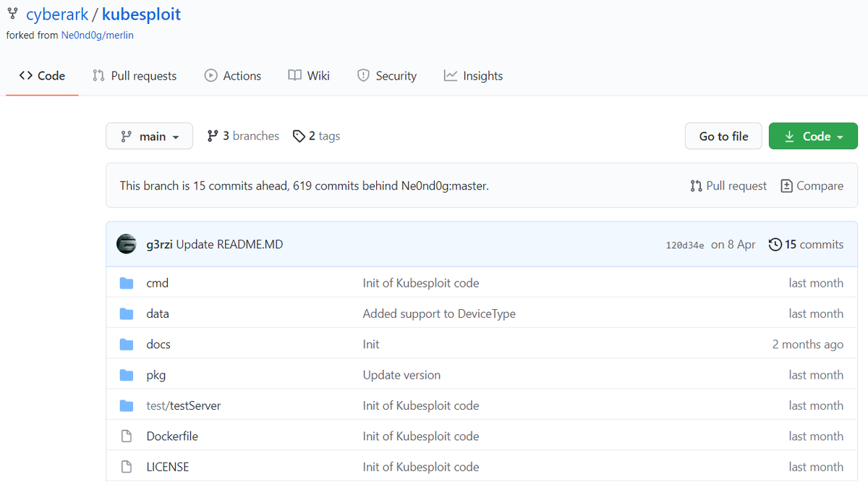Click the last month timestamp in the pkg row
Screen dimensions: 868x485
pyautogui.click(x=816, y=375)
